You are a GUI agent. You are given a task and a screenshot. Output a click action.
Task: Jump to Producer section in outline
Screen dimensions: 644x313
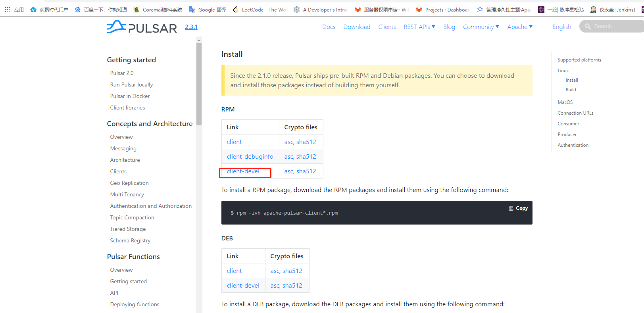pyautogui.click(x=567, y=134)
